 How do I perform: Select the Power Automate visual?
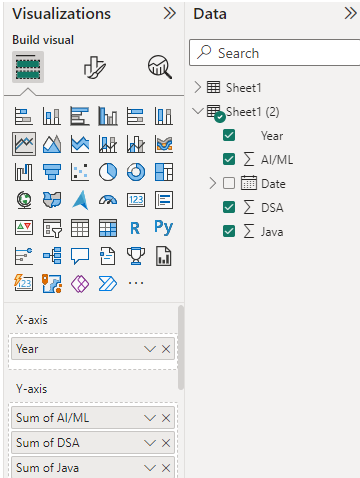pos(108,284)
